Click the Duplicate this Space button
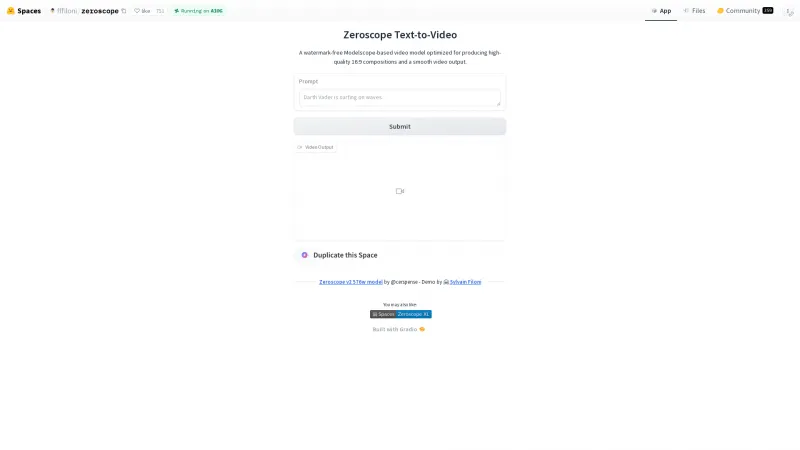Image resolution: width=800 pixels, height=450 pixels. click(x=338, y=255)
